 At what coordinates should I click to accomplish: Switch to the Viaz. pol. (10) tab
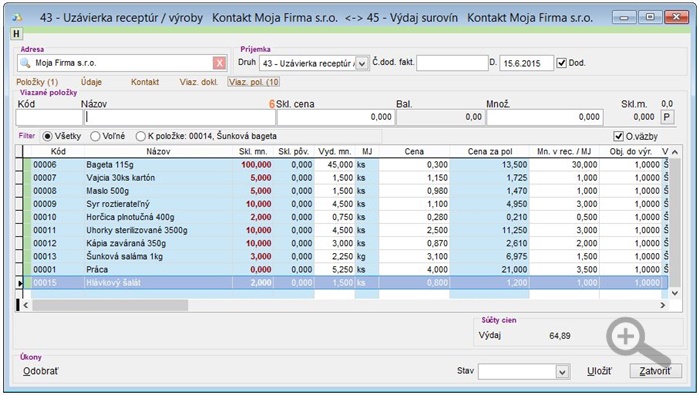pos(254,82)
